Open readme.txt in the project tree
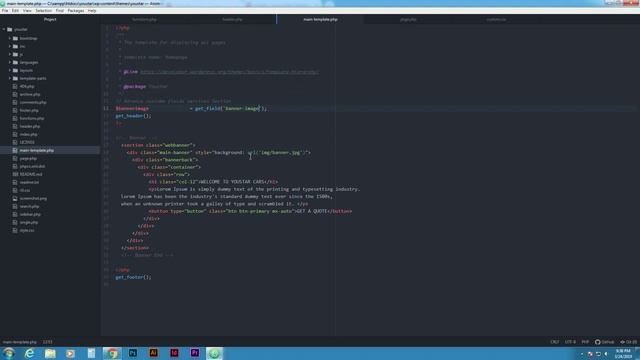The width and height of the screenshot is (640, 360). coord(29,182)
